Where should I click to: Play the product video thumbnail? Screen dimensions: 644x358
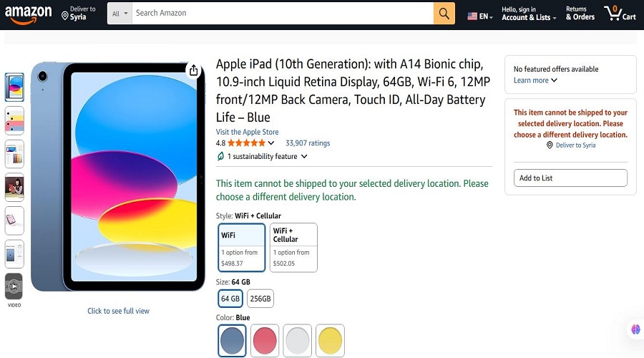pyautogui.click(x=14, y=286)
